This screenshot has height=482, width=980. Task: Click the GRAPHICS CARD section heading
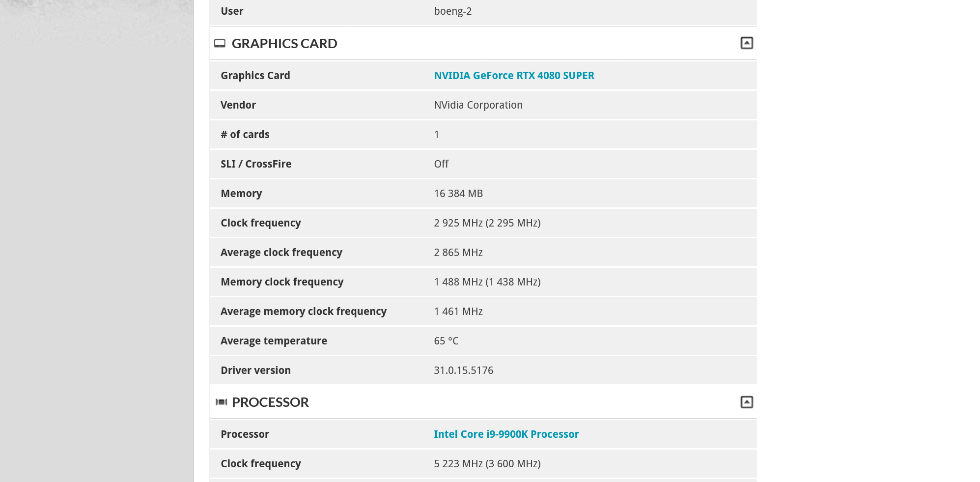[284, 44]
